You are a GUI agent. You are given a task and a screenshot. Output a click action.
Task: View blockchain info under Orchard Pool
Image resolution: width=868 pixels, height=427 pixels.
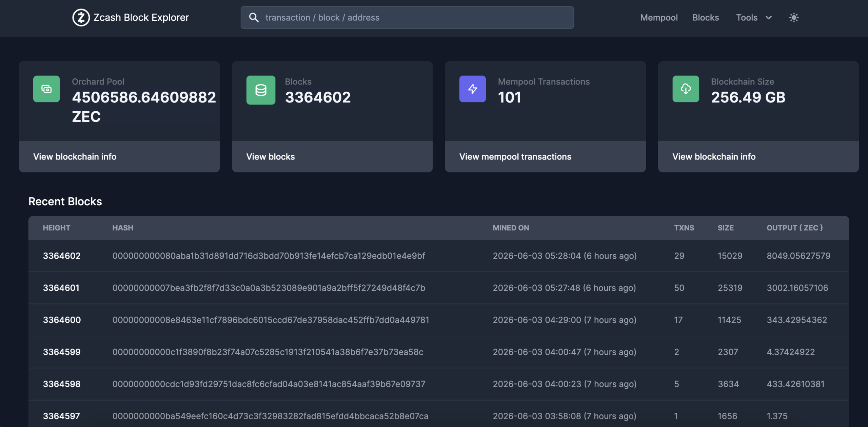click(x=75, y=156)
